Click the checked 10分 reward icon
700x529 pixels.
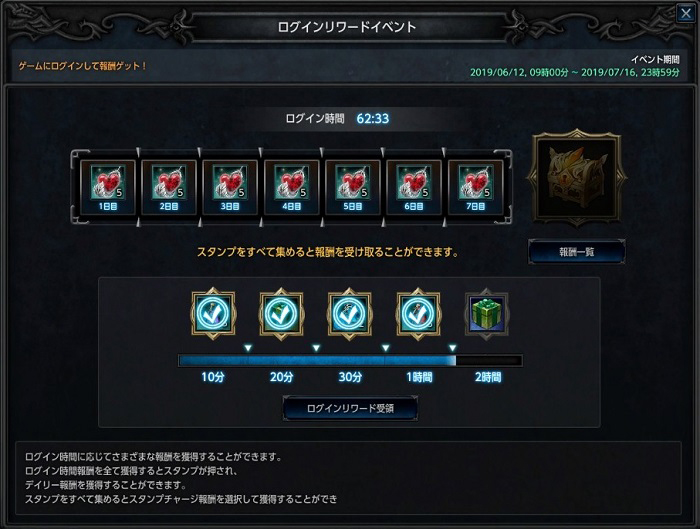[x=213, y=313]
